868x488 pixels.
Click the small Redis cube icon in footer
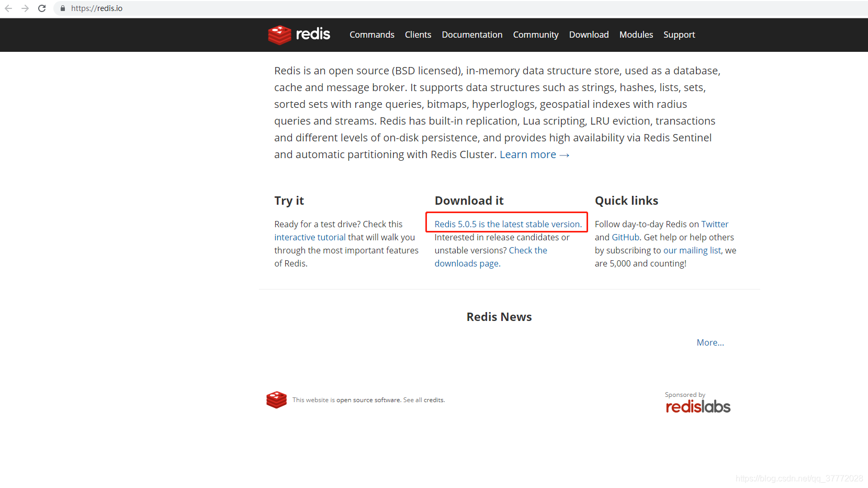[276, 400]
